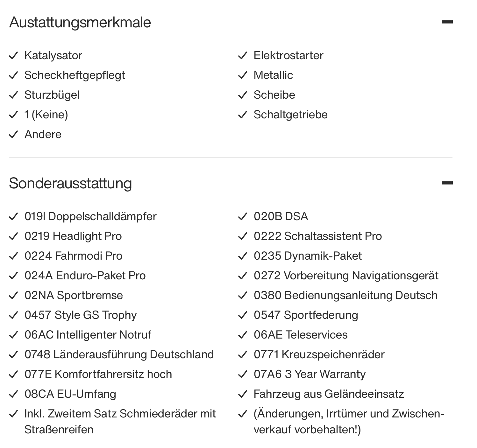Image resolution: width=477 pixels, height=448 pixels.
Task: Click the Metallic feature item
Action: [273, 75]
